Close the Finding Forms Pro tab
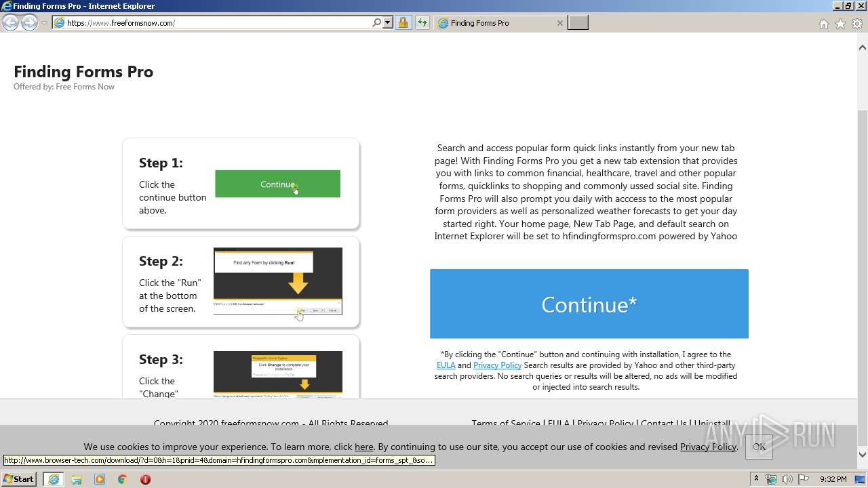 [559, 23]
